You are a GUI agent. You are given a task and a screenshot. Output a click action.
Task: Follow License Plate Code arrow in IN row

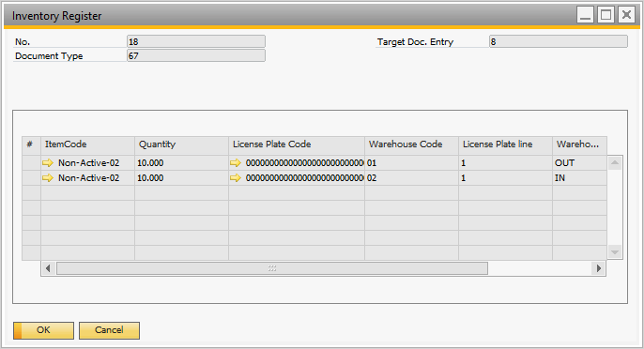pyautogui.click(x=236, y=178)
